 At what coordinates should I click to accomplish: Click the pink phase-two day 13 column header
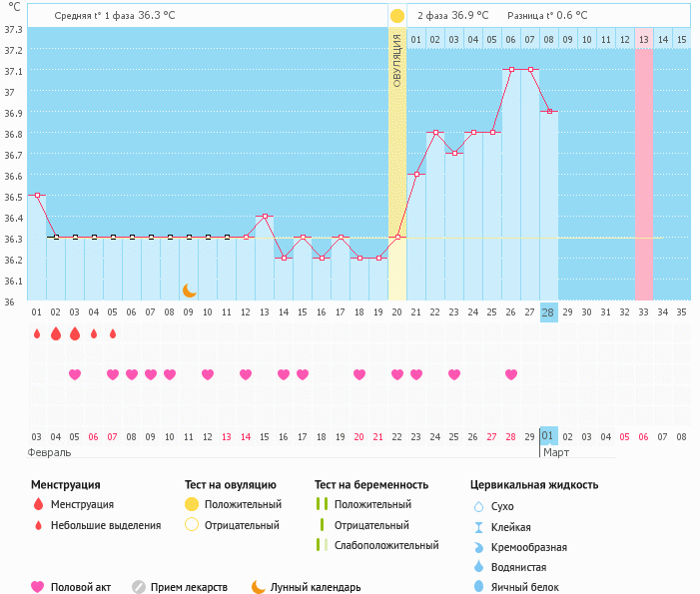point(643,39)
